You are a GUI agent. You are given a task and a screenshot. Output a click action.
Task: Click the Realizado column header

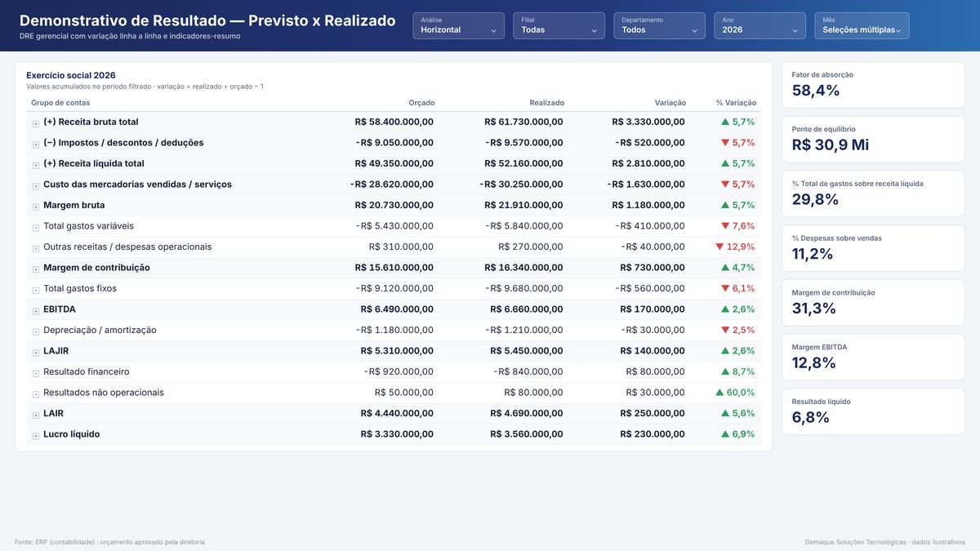(546, 103)
